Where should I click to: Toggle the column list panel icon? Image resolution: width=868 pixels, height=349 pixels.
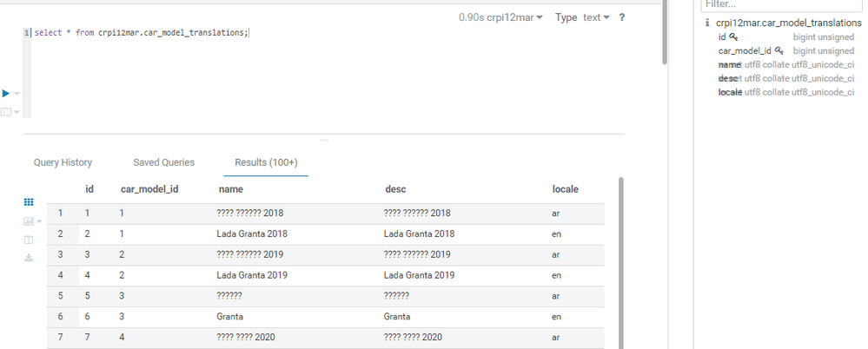(x=29, y=240)
